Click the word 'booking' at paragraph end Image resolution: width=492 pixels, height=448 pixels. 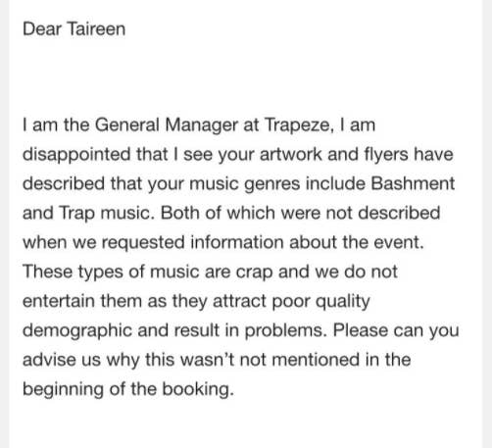pos(198,389)
